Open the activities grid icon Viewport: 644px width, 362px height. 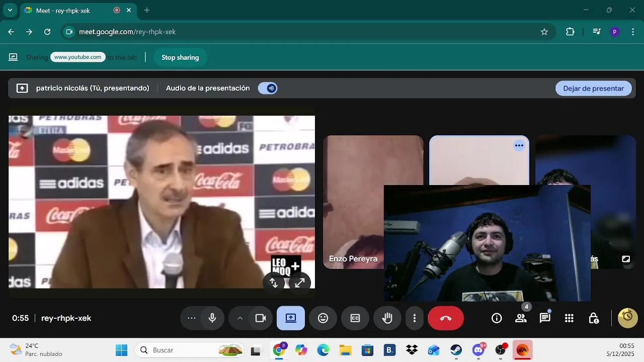click(569, 318)
